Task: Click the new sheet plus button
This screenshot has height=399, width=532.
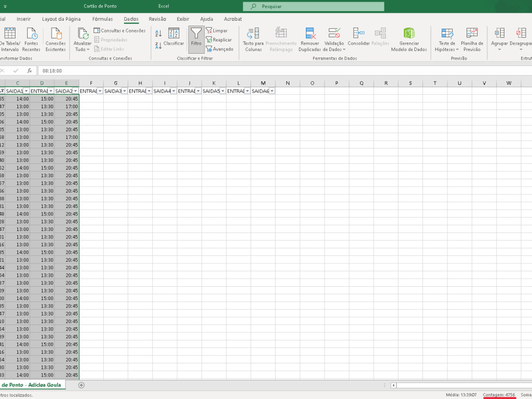Action: (x=81, y=385)
